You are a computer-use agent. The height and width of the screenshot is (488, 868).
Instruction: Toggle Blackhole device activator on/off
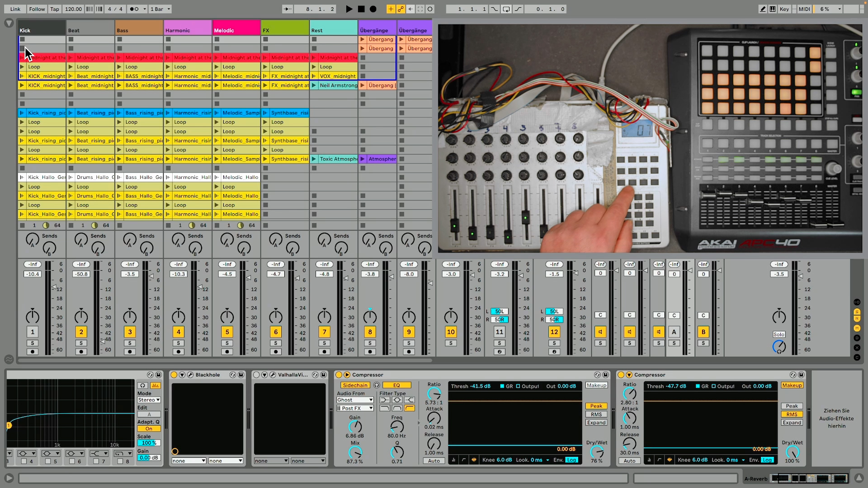[x=174, y=375]
